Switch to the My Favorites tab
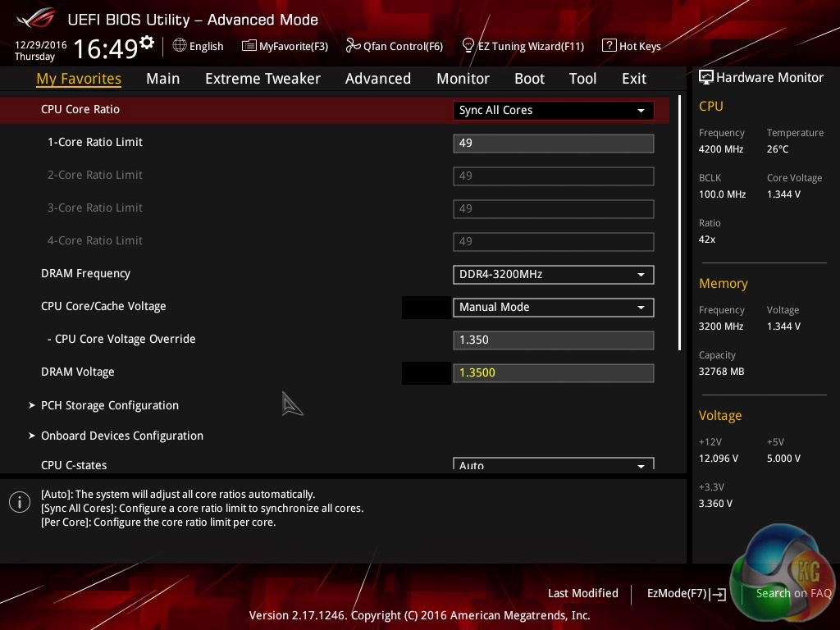840x630 pixels. point(79,79)
